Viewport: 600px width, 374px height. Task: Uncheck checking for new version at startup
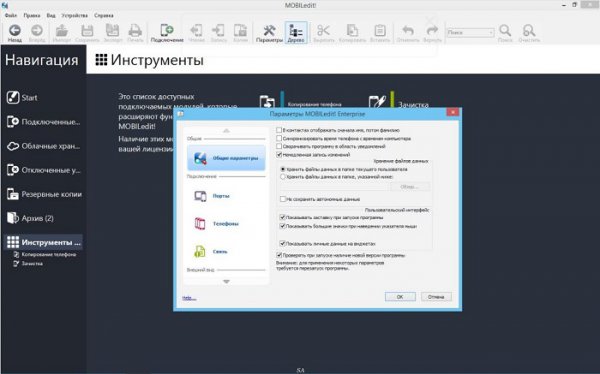pyautogui.click(x=279, y=255)
